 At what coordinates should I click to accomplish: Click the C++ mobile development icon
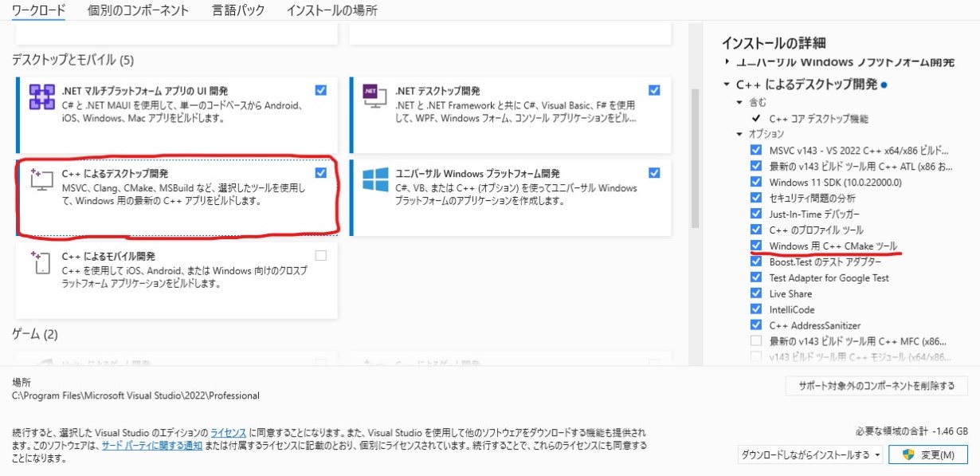(x=40, y=262)
